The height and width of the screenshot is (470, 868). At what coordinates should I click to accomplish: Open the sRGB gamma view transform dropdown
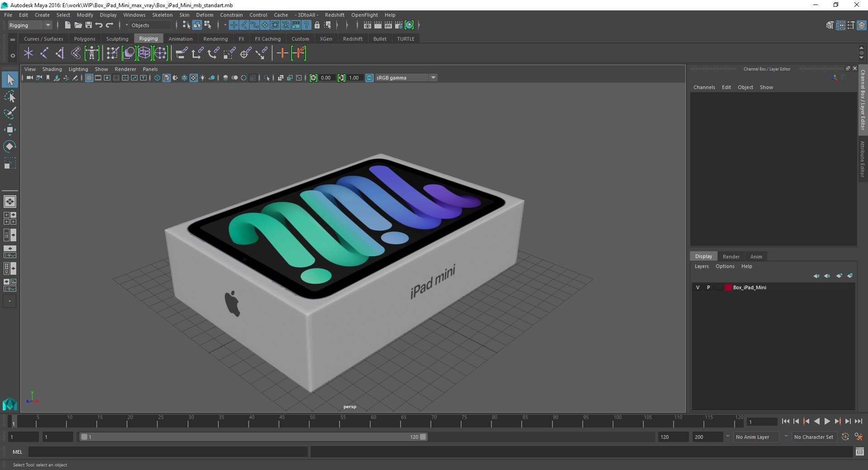point(406,78)
